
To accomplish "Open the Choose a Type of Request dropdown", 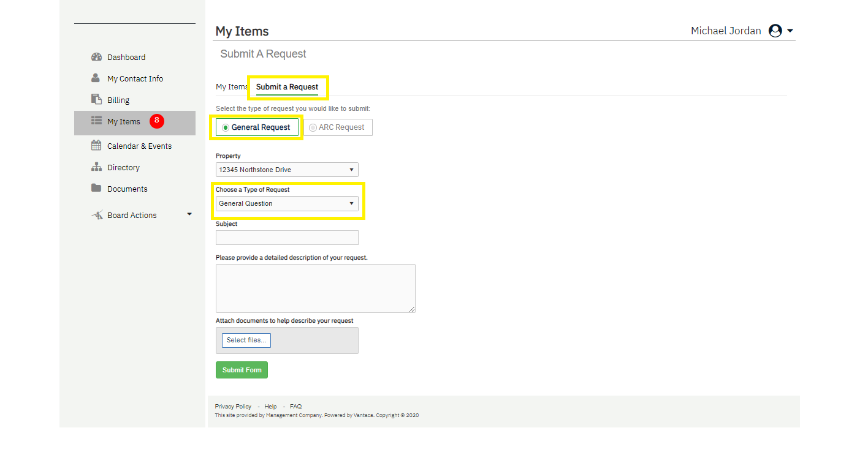I will click(287, 203).
